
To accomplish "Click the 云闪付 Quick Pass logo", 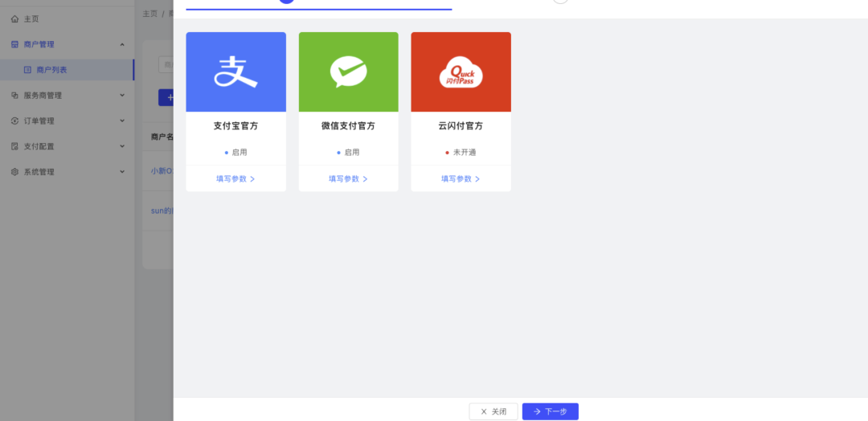I will click(461, 72).
